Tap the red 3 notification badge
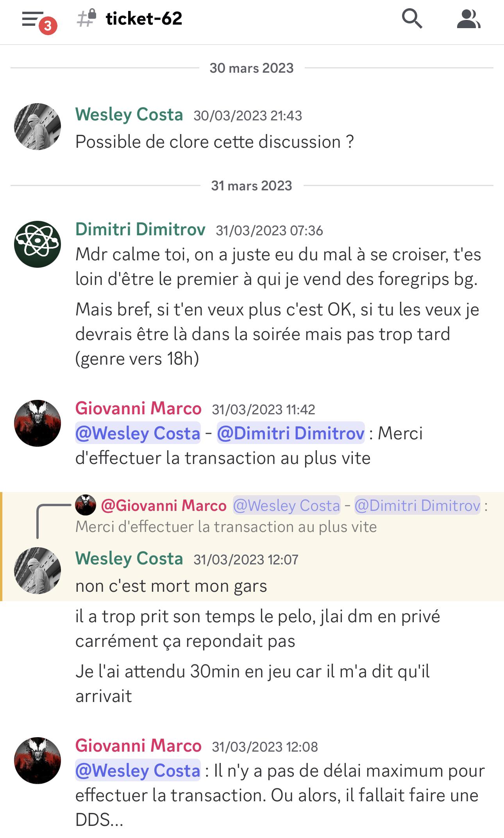The image size is (504, 838). pyautogui.click(x=48, y=26)
